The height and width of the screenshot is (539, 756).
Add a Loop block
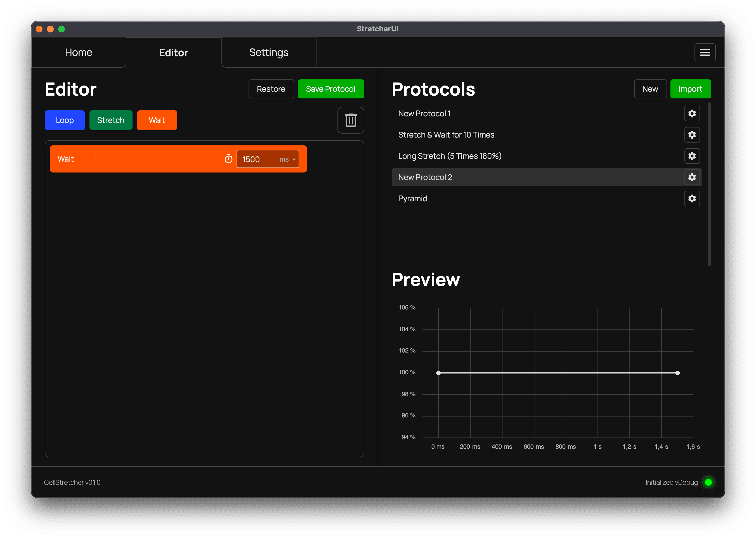coord(65,120)
